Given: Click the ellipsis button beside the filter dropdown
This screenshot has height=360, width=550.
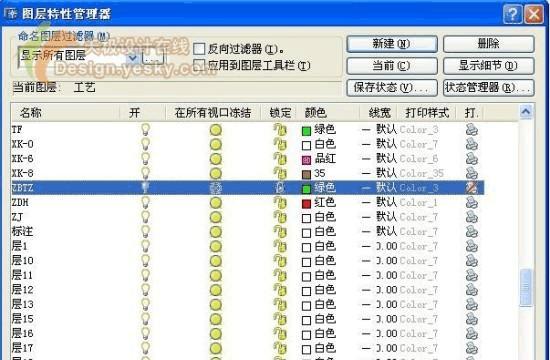Looking at the screenshot, I should tap(153, 58).
